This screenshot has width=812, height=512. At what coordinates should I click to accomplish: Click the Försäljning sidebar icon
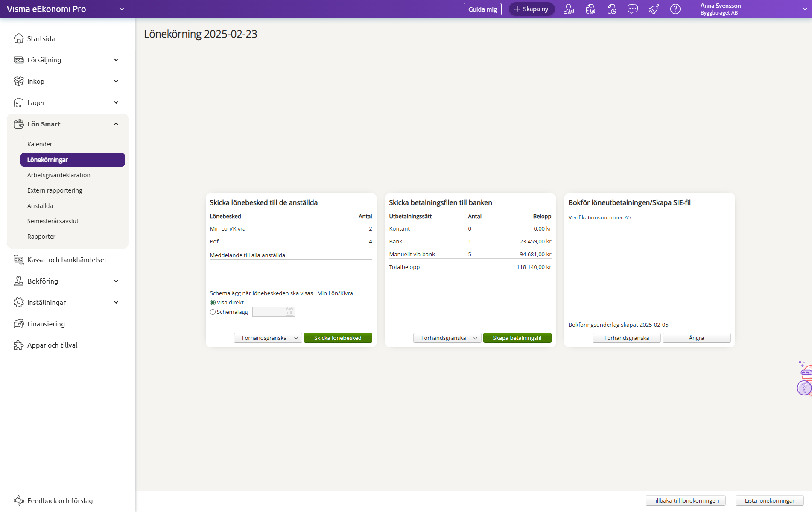coord(18,60)
